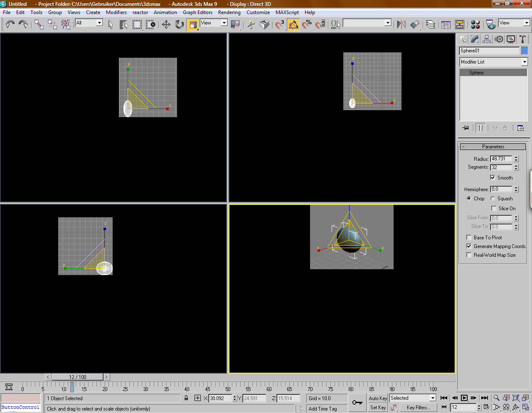Activate the Select and Rotate tool

[179, 25]
